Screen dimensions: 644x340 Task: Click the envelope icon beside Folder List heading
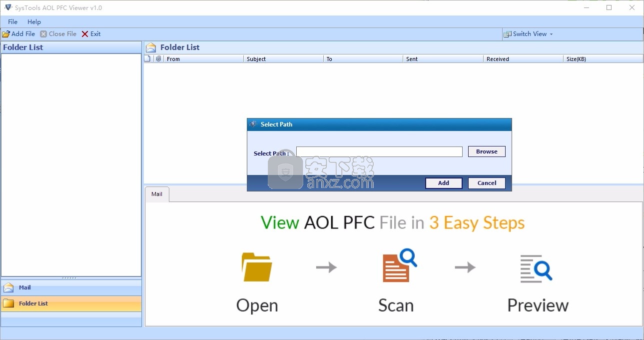point(151,47)
